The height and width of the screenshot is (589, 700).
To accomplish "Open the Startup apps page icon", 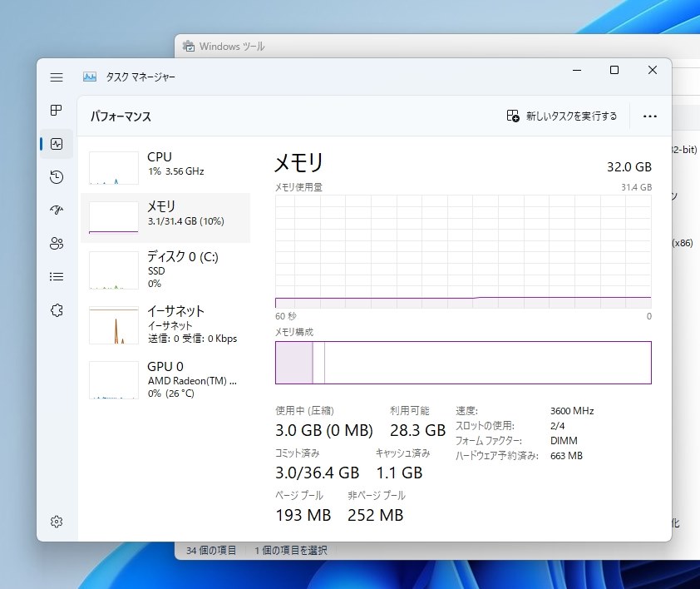I will coord(57,210).
